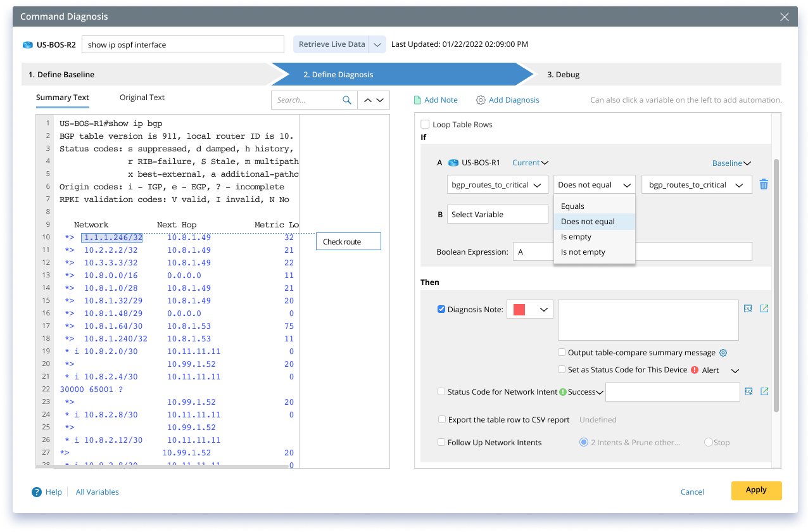The image size is (808, 532).
Task: Enable Follow Up Network Intents checkbox
Action: (442, 443)
